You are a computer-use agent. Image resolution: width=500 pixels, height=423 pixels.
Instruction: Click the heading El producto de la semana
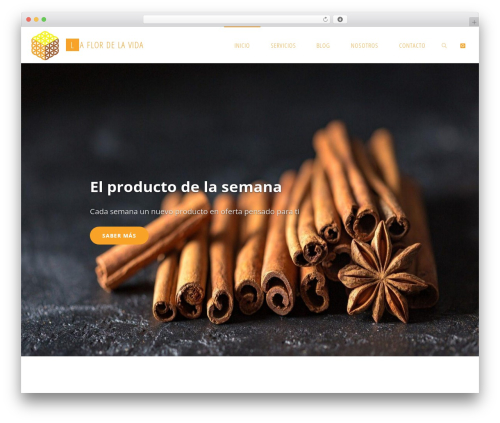[x=186, y=187]
